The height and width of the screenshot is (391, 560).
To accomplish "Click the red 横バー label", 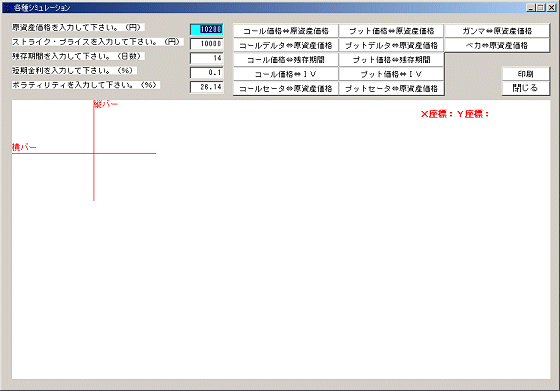I will pyautogui.click(x=24, y=147).
